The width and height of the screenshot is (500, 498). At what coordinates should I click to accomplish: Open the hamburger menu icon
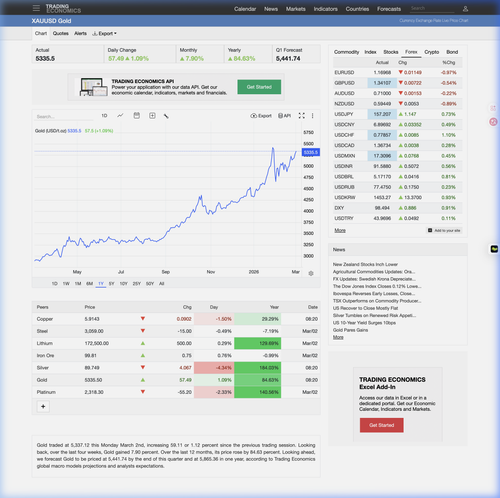pyautogui.click(x=36, y=8)
